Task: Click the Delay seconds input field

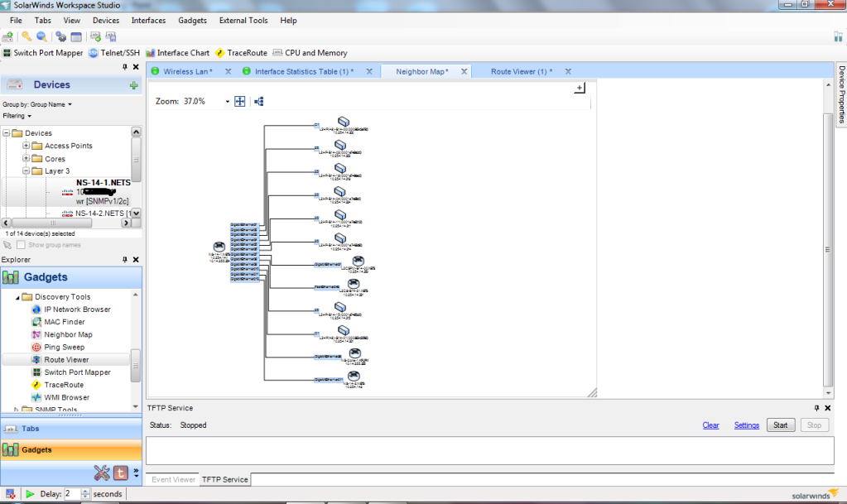Action: (73, 494)
